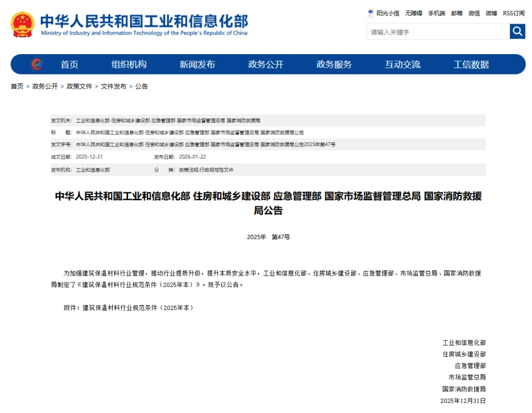Click the signature line 住房城乡建设部
532x413 pixels.
[x=464, y=354]
